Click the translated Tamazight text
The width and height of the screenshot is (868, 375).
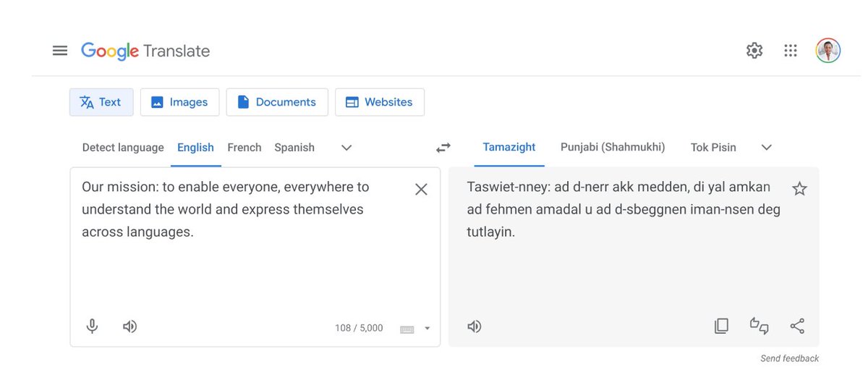(624, 209)
